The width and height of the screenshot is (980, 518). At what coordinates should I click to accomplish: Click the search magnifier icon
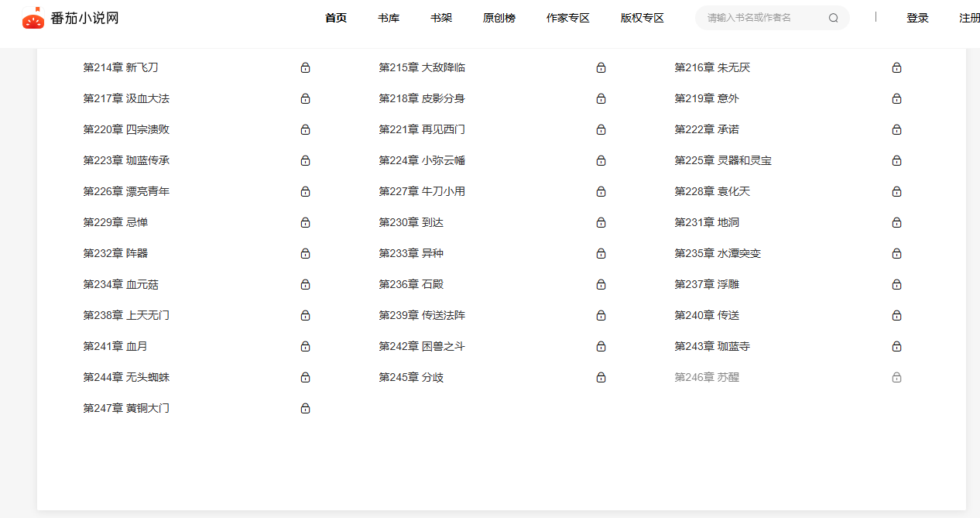click(x=833, y=18)
